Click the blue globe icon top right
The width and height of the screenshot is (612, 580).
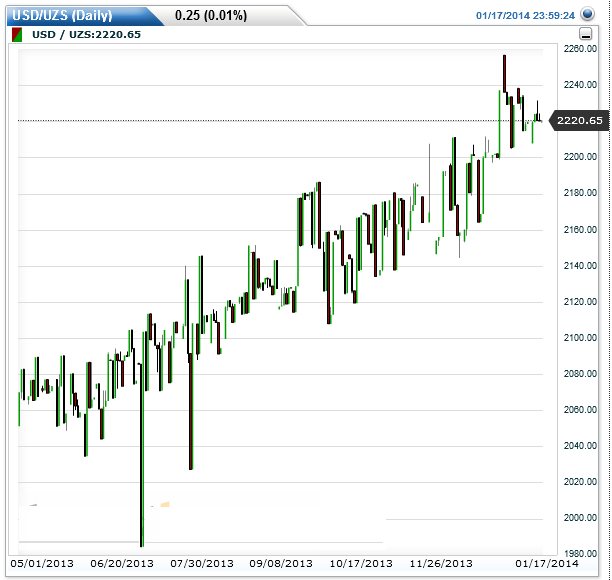(x=587, y=14)
